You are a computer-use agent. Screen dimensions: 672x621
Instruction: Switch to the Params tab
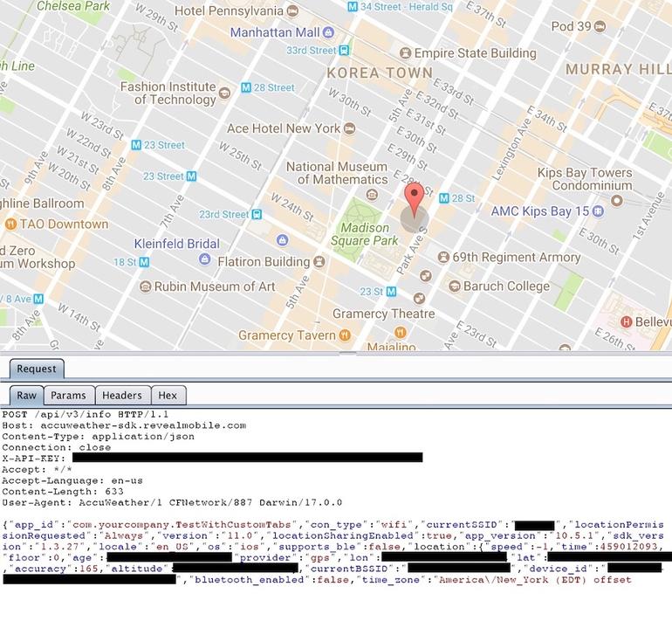tap(69, 396)
